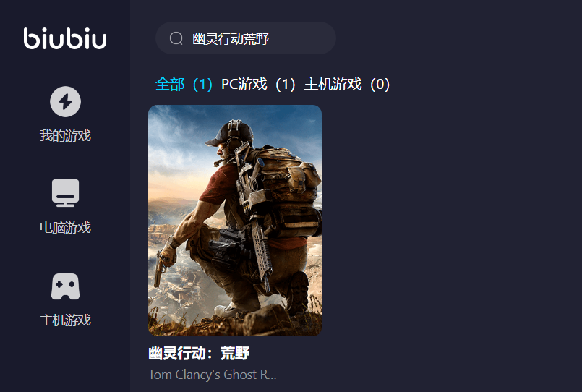Focus the search field containing 幽灵行动荒野

(x=246, y=38)
